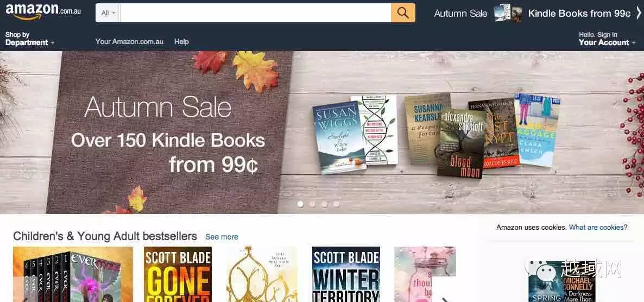The width and height of the screenshot is (644, 302).
Task: Select the fourth carousel dot indicator
Action: tap(336, 204)
